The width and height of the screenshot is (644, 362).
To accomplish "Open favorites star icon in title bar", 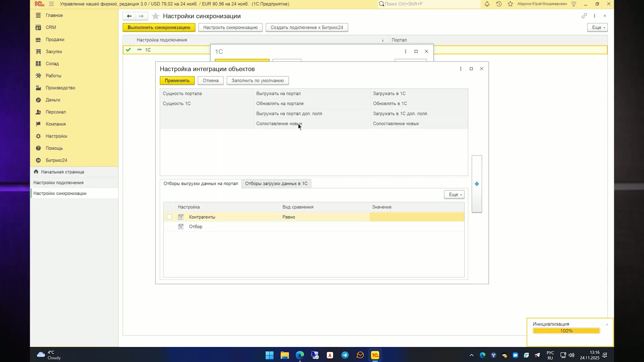I will 510,4.
